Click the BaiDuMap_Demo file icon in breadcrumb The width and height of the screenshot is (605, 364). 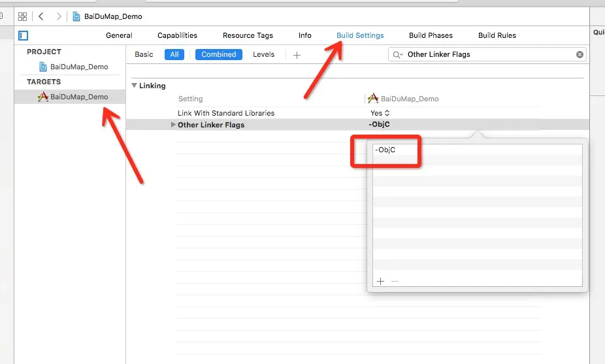[x=76, y=16]
